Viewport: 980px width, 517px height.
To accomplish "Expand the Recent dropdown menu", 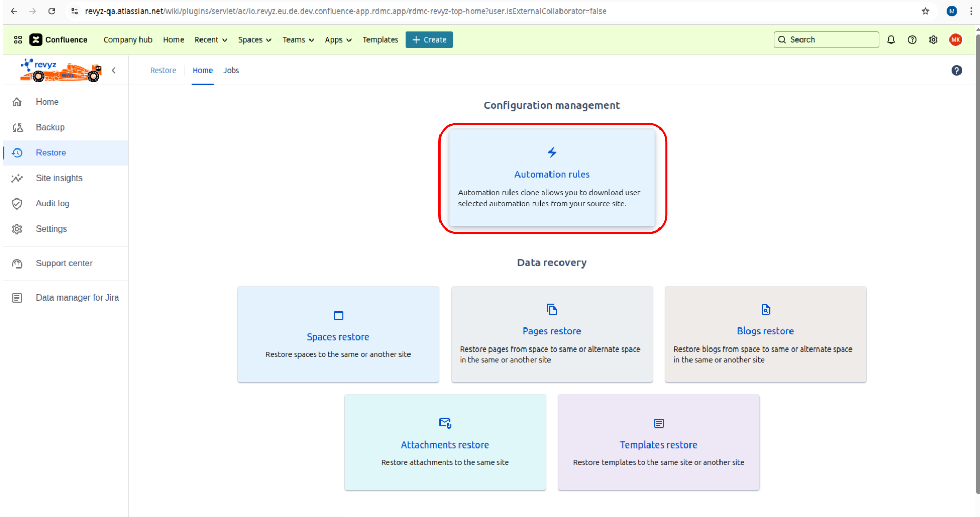I will [x=211, y=39].
